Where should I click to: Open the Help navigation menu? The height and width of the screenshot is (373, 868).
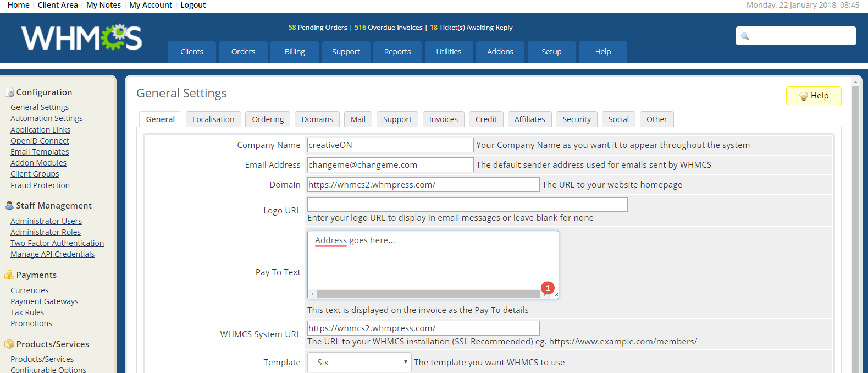click(603, 52)
